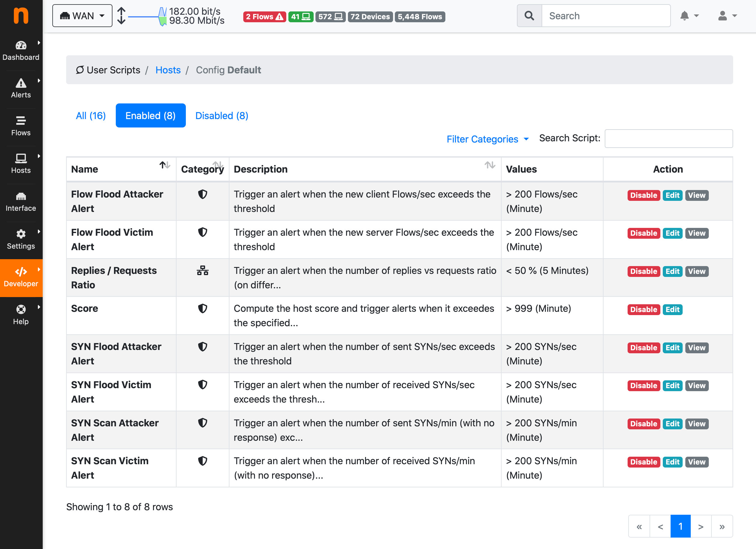Click the search magnifier icon
This screenshot has width=756, height=549.
point(529,16)
